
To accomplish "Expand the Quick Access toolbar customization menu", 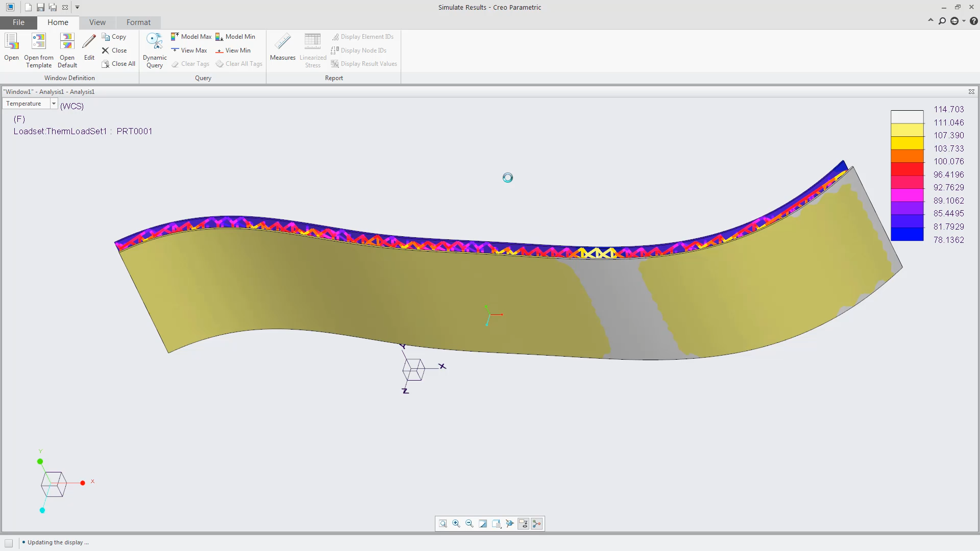I will tap(77, 7).
